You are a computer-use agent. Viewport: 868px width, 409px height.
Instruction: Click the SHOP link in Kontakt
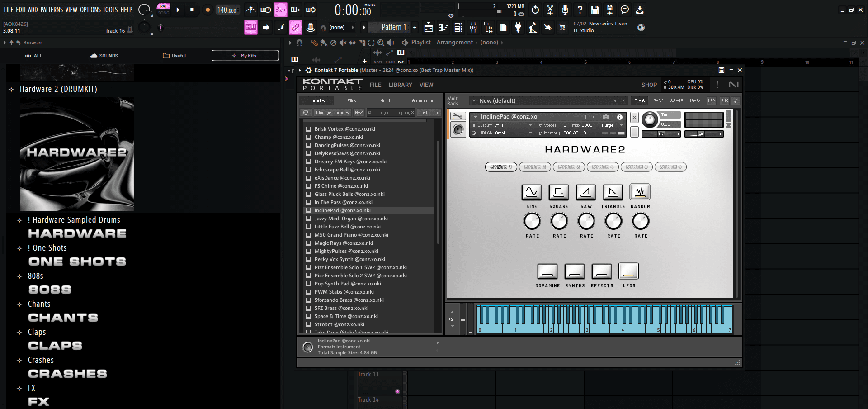pyautogui.click(x=649, y=85)
